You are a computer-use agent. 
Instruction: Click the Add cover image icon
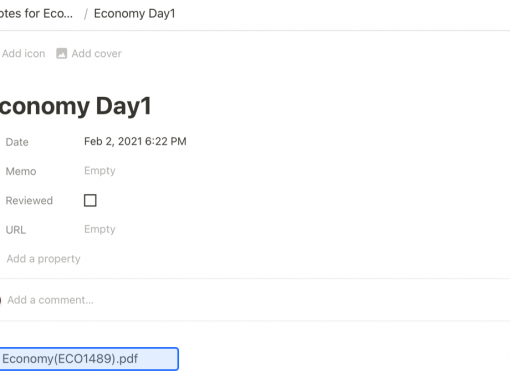pos(62,53)
